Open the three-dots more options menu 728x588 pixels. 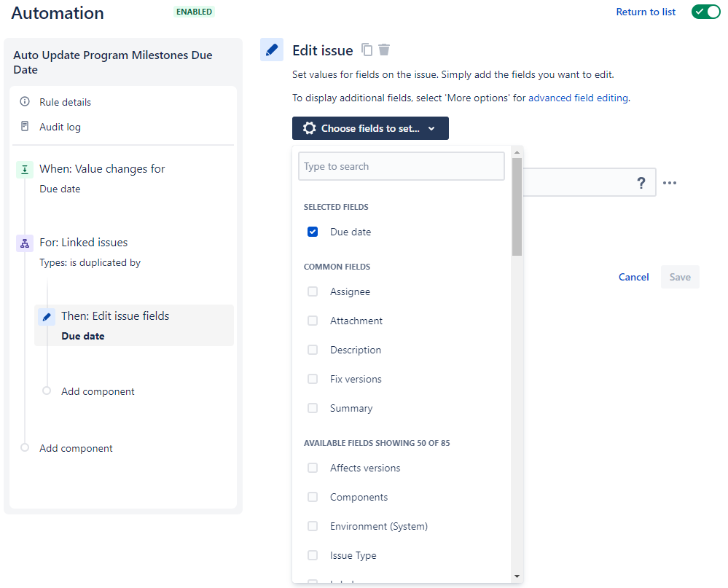pos(670,183)
